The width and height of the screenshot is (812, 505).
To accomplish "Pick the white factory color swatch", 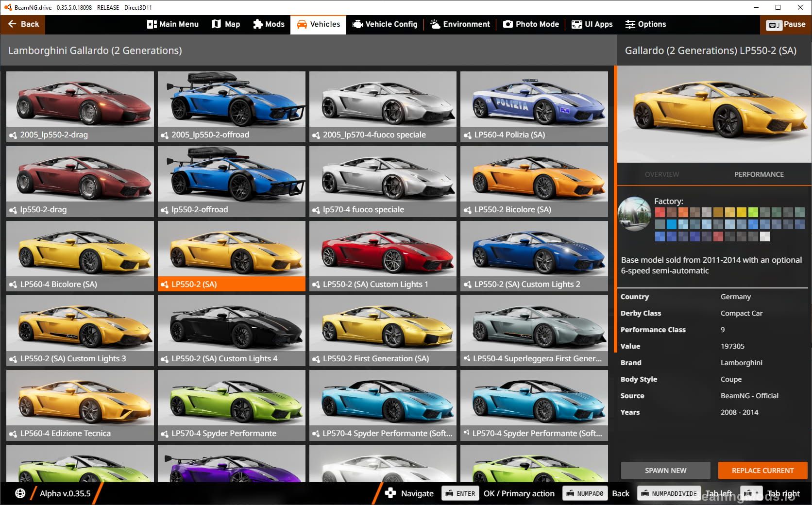I will tap(764, 236).
